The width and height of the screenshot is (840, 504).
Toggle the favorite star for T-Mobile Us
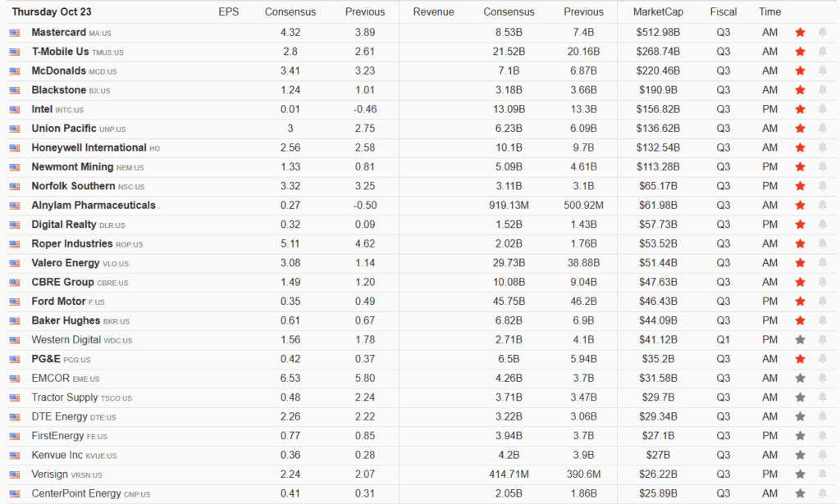click(x=800, y=52)
